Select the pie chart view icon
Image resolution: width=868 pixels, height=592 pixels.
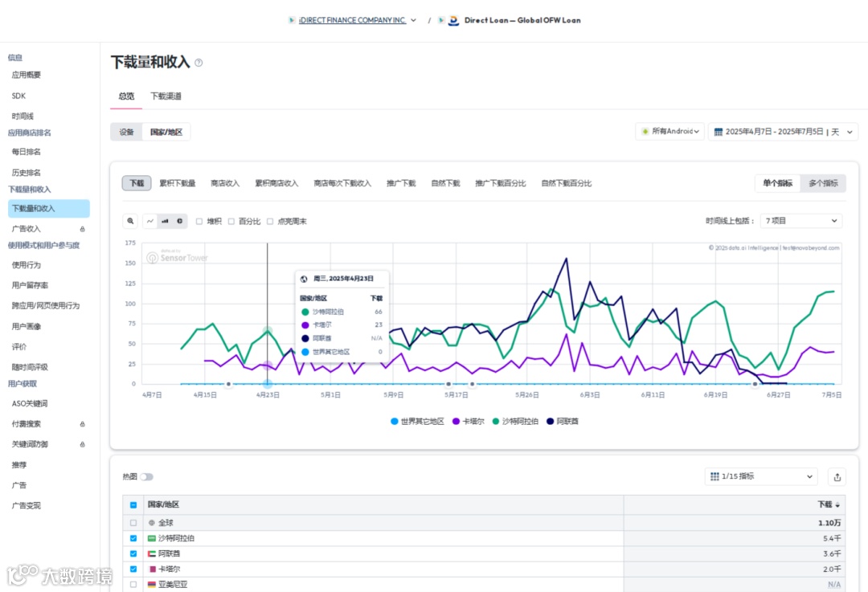click(x=179, y=221)
